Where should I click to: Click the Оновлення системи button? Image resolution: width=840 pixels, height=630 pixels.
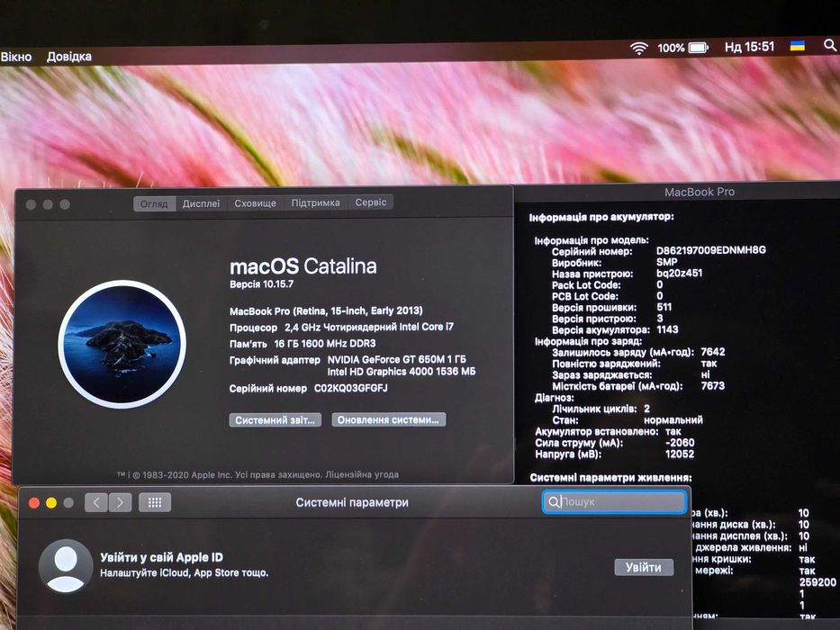point(388,419)
